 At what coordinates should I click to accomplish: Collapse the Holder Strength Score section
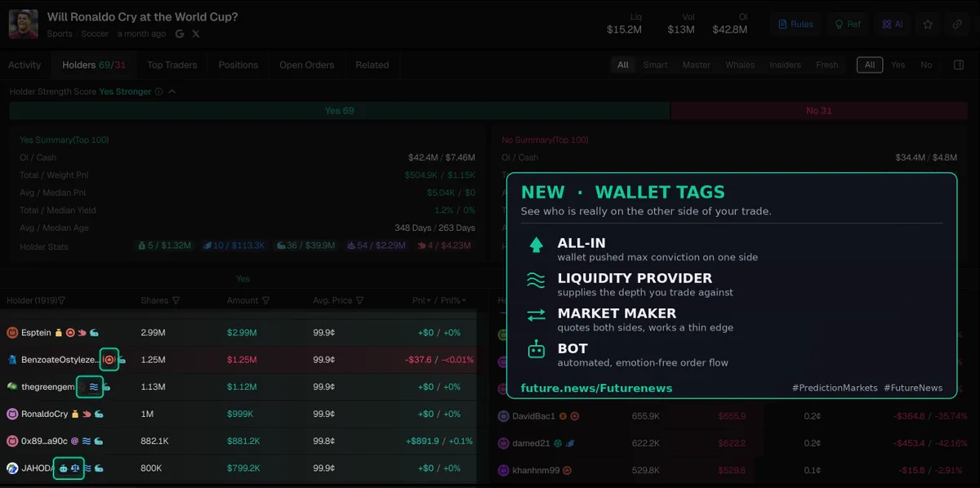tap(172, 92)
